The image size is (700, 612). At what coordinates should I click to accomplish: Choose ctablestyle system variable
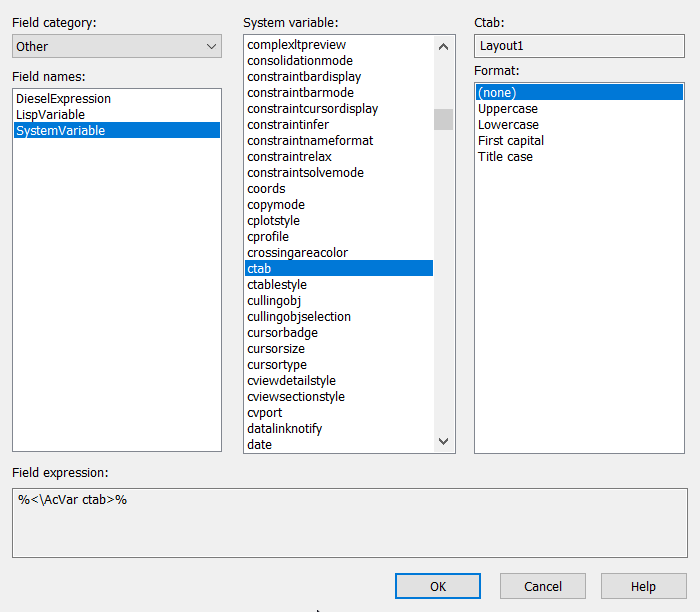(339, 284)
